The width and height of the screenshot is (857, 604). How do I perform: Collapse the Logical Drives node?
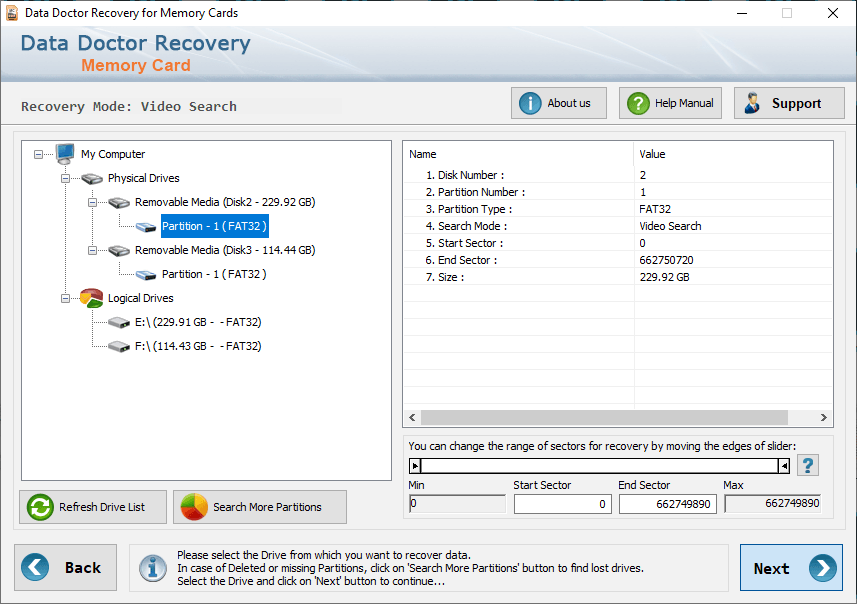(x=65, y=298)
